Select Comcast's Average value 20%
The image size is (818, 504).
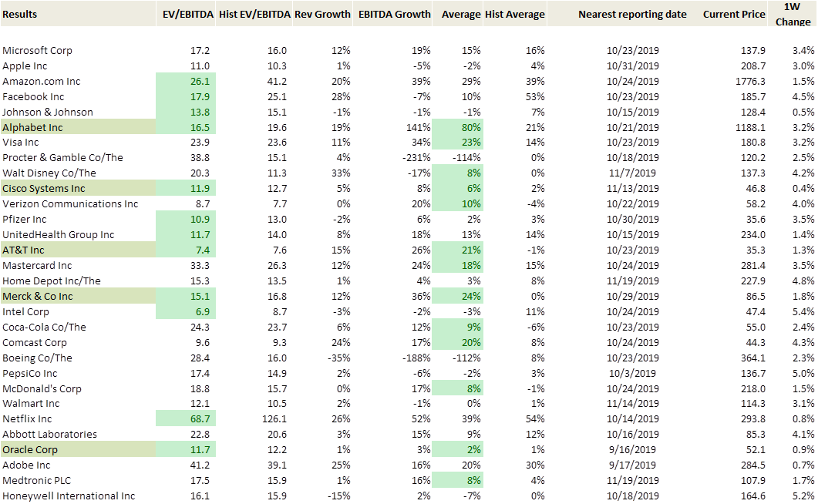[x=458, y=342]
